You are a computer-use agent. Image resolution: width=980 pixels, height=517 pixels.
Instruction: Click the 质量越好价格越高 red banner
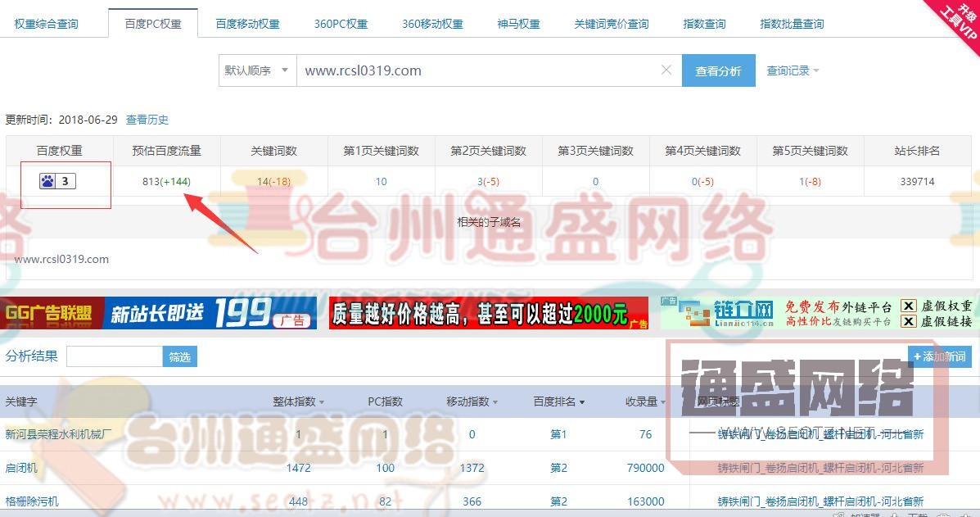(x=488, y=313)
